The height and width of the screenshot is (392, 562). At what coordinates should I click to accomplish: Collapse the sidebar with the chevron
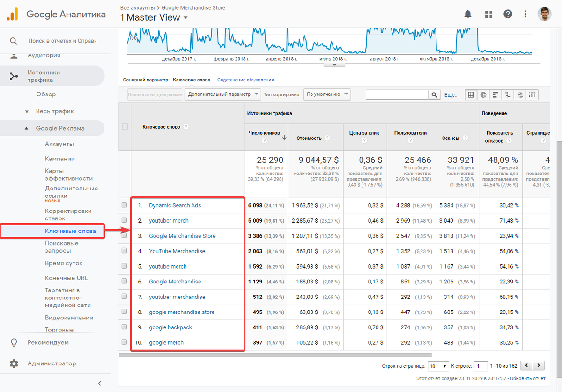click(99, 383)
